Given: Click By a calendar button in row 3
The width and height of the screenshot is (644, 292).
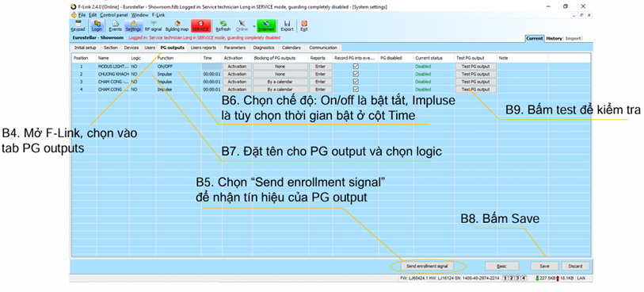Looking at the screenshot, I should click(x=280, y=82).
